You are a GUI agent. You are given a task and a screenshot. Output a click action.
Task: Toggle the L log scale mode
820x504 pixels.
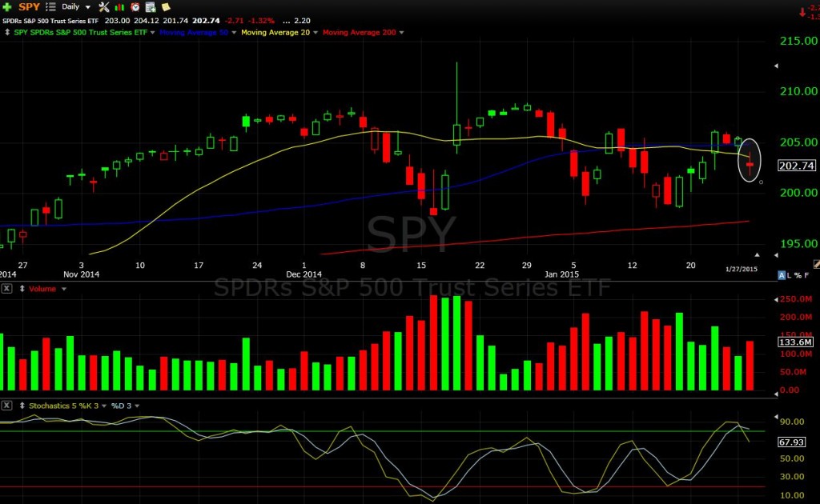coord(789,275)
